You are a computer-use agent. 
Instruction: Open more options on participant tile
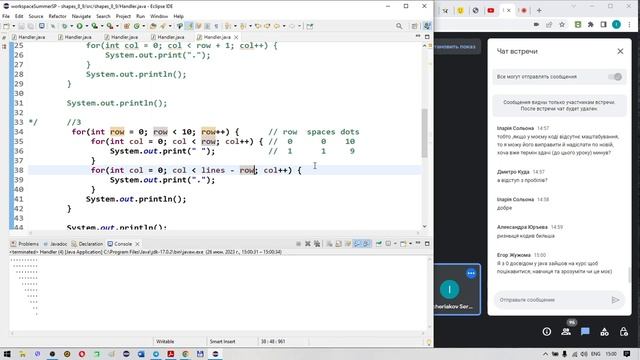tap(471, 273)
